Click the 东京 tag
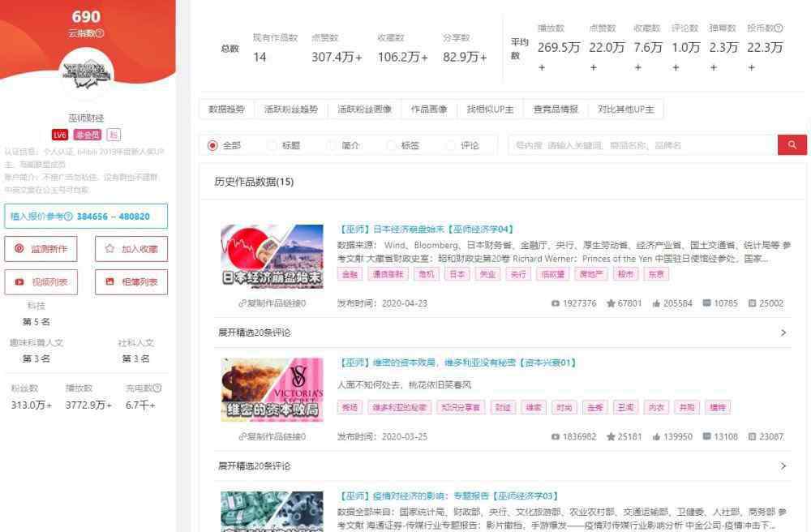The height and width of the screenshot is (532, 811). 656,274
